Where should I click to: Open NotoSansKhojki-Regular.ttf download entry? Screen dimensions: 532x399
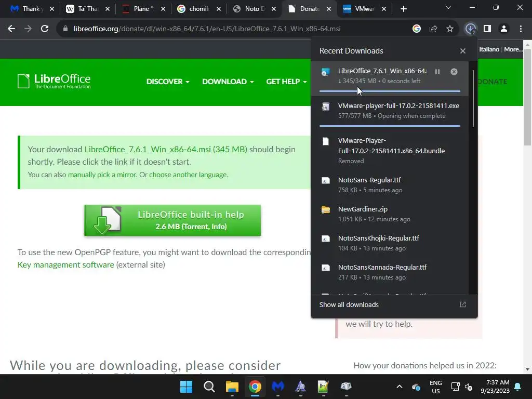click(390, 243)
